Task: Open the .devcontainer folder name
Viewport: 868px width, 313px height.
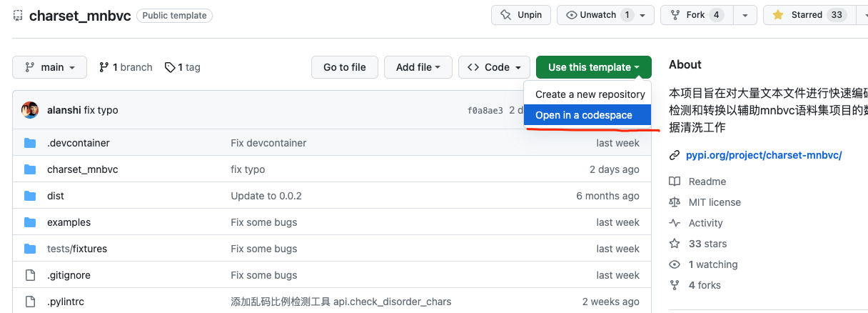Action: tap(79, 143)
